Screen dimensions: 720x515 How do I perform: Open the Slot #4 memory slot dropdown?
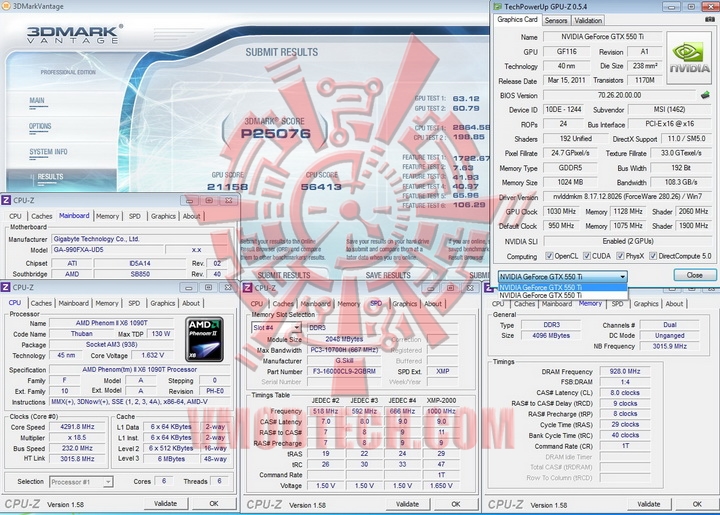point(276,328)
